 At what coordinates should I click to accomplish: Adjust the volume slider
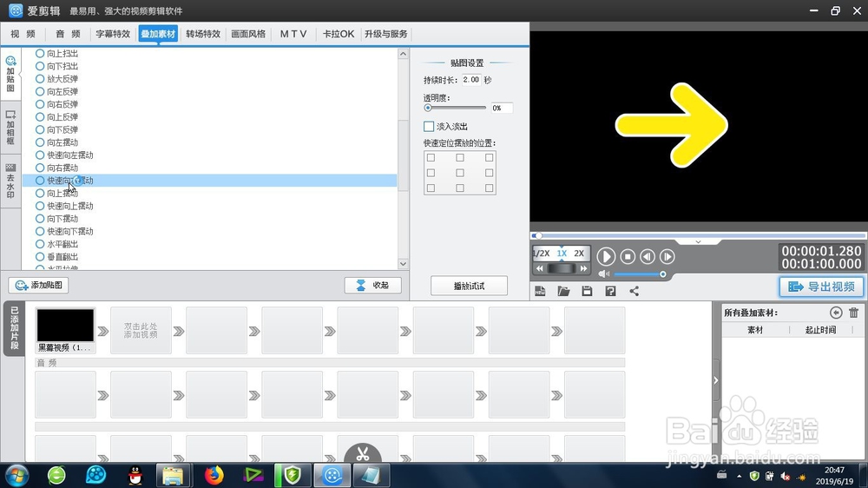point(640,274)
